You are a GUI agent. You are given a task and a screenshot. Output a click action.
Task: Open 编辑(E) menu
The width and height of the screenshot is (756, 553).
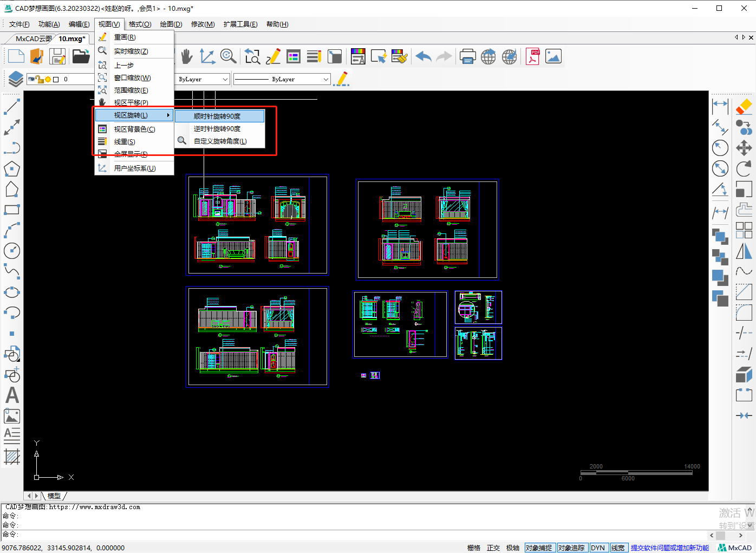point(79,24)
